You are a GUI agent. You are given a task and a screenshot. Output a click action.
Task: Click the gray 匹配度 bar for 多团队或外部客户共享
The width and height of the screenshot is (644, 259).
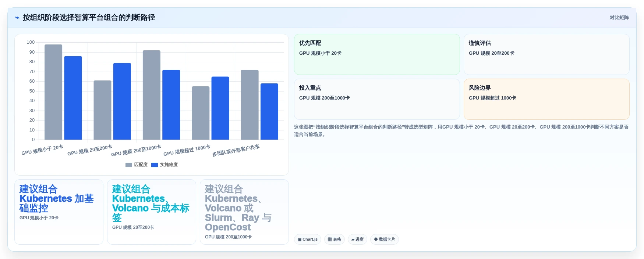pos(250,105)
